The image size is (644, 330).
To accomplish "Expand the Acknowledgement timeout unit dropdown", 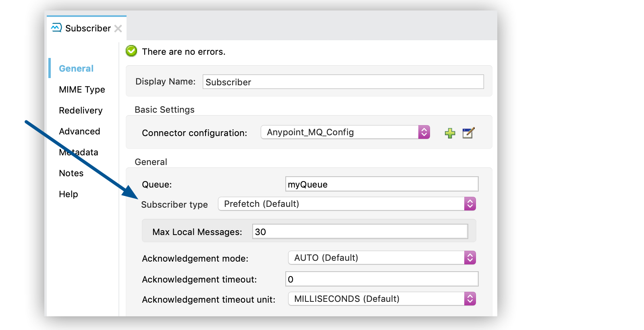I will tap(382, 299).
